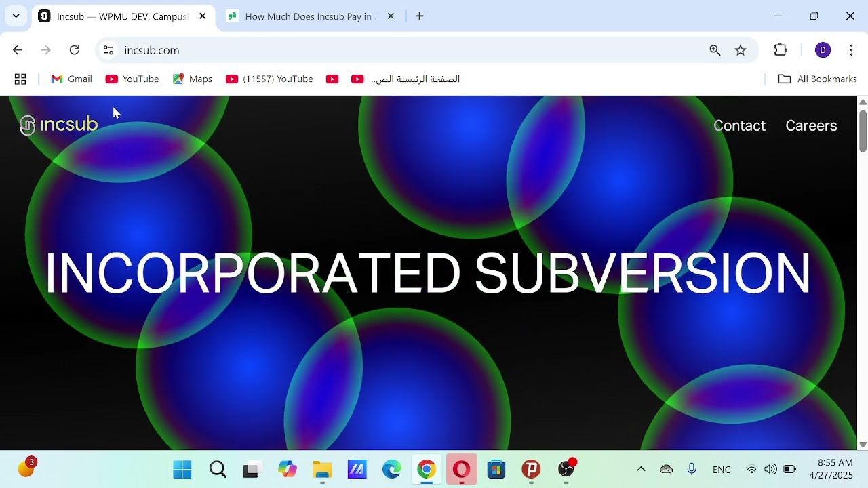Open Task View on the taskbar
The image size is (868, 488).
coord(252,469)
